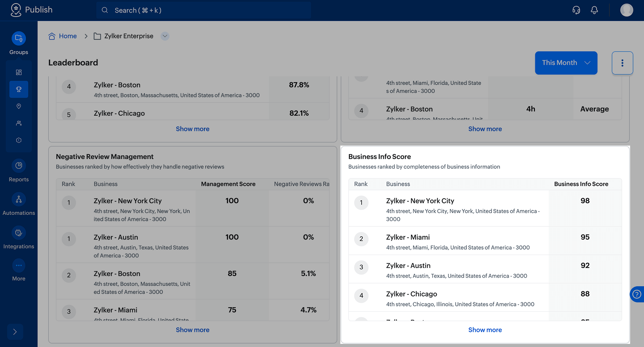644x347 pixels.
Task: Open the headset support icon
Action: tap(576, 10)
